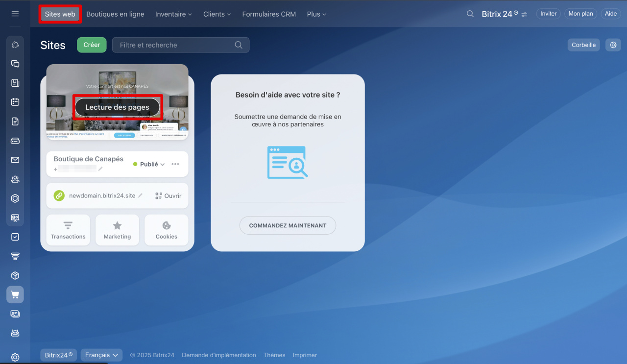Open the drive sidebar icon
This screenshot has height=364, width=627.
15,141
